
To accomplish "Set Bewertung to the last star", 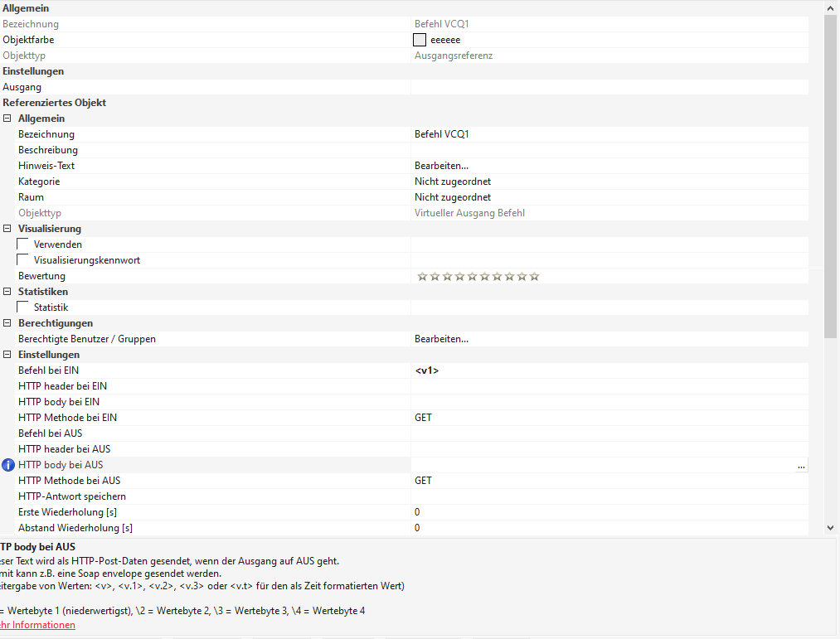I will point(535,276).
